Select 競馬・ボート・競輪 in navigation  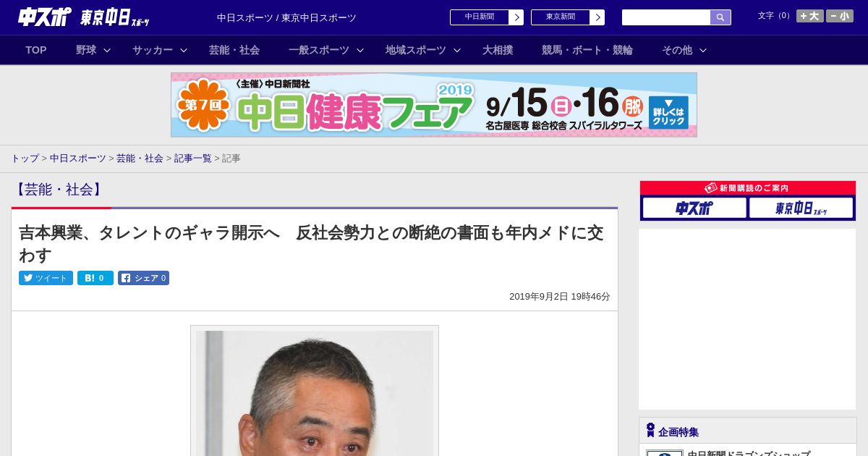[587, 50]
